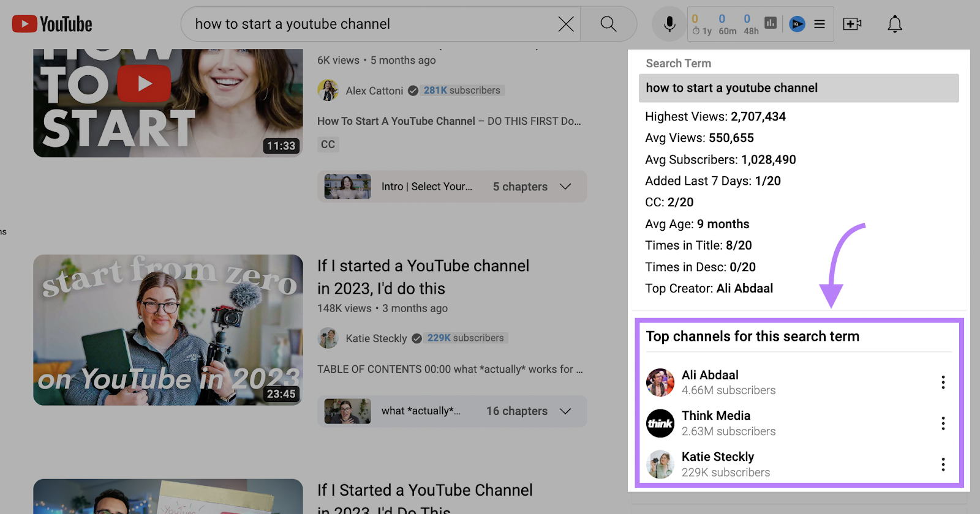
Task: Select 'Times in Title: 8/20' stat
Action: pyautogui.click(x=698, y=245)
